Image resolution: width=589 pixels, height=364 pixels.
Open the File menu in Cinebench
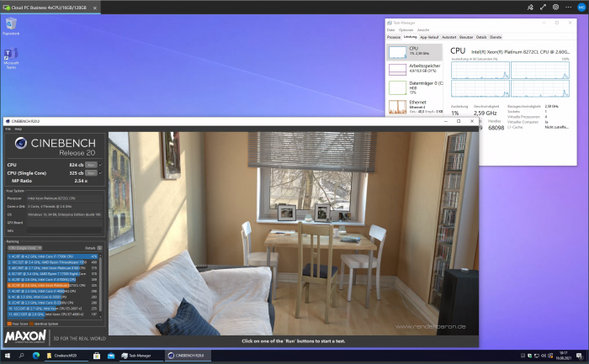[x=8, y=129]
